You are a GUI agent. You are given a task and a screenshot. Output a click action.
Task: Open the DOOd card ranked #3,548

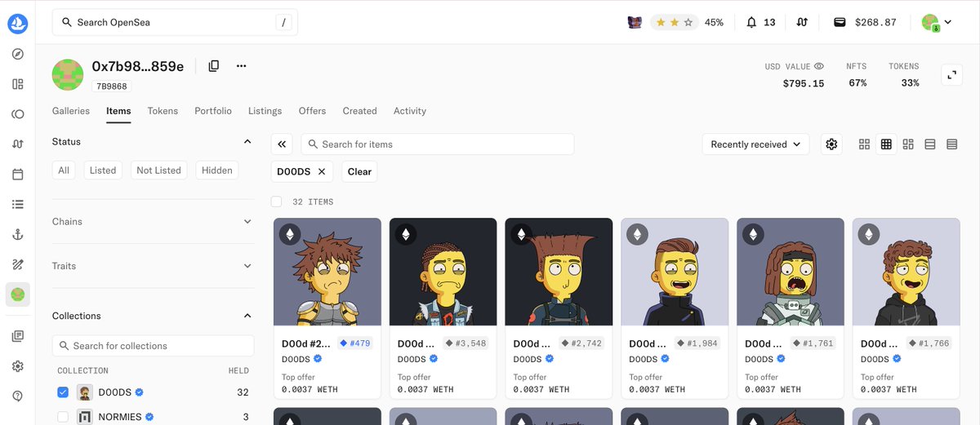coord(443,308)
